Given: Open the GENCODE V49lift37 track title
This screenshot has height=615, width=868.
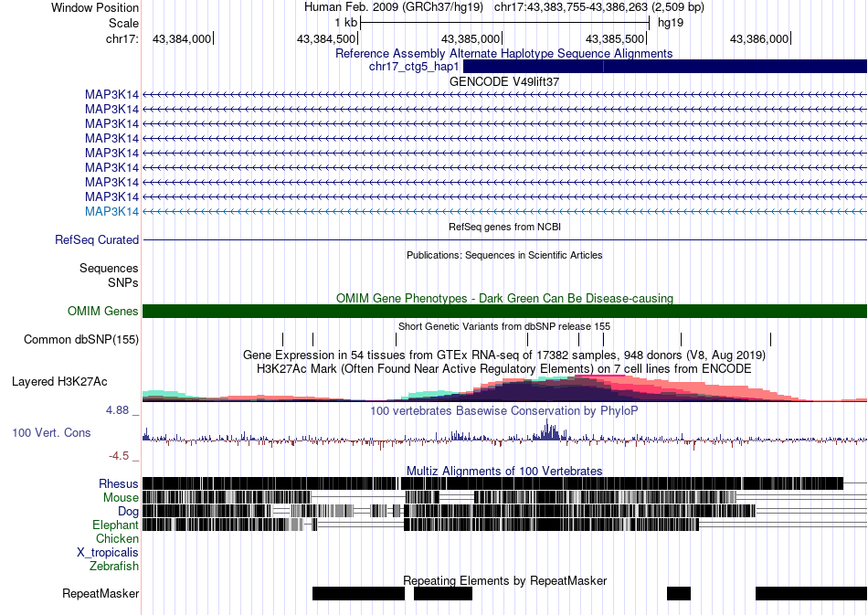Looking at the screenshot, I should (504, 81).
